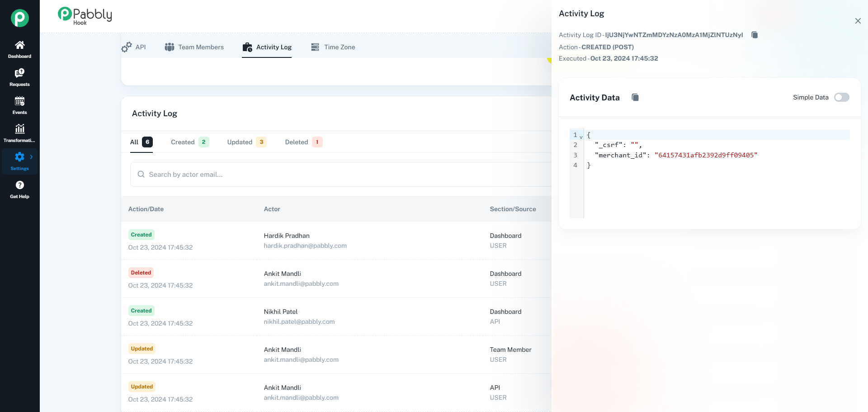Click the "_csrf" key in JSON

point(609,145)
